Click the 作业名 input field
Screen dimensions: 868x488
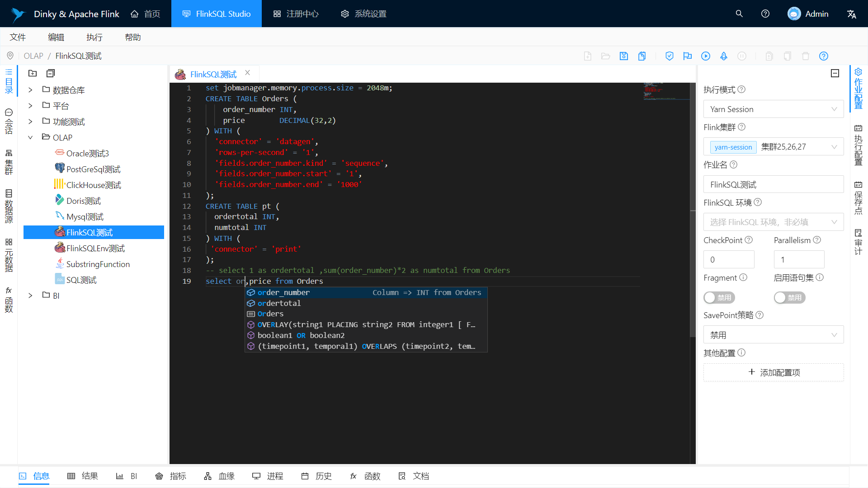pos(774,184)
